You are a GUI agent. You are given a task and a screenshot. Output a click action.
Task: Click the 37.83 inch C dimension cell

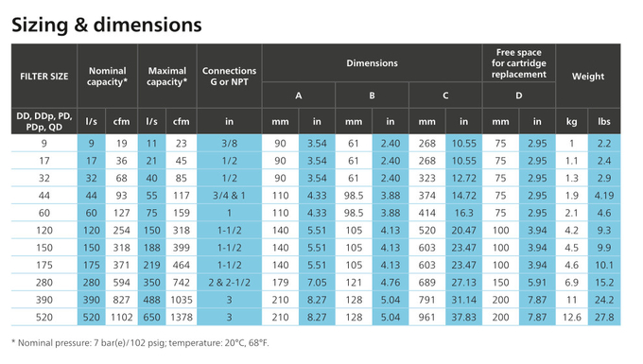pyautogui.click(x=463, y=318)
